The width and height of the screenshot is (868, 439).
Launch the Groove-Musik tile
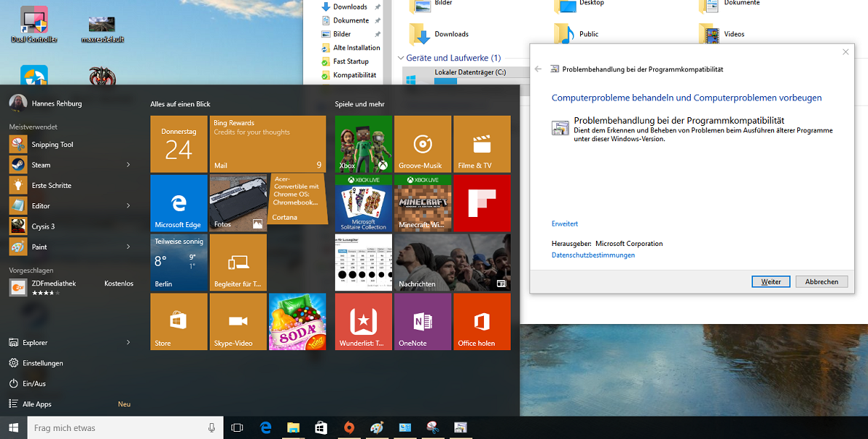point(422,144)
